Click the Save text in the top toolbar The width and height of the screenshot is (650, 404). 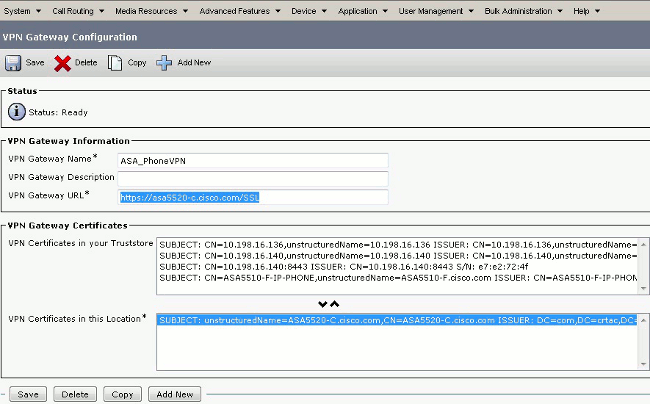[x=35, y=63]
